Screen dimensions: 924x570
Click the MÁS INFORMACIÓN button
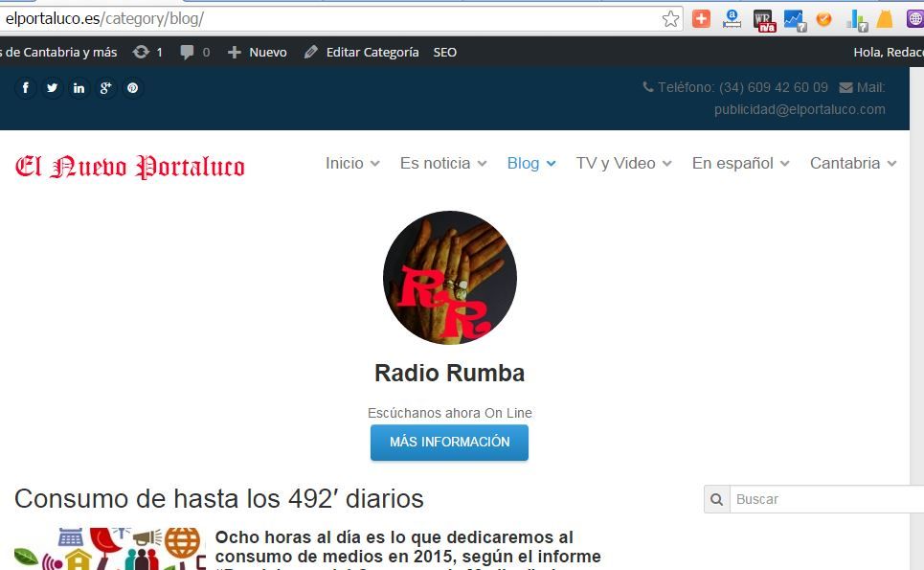(x=450, y=442)
